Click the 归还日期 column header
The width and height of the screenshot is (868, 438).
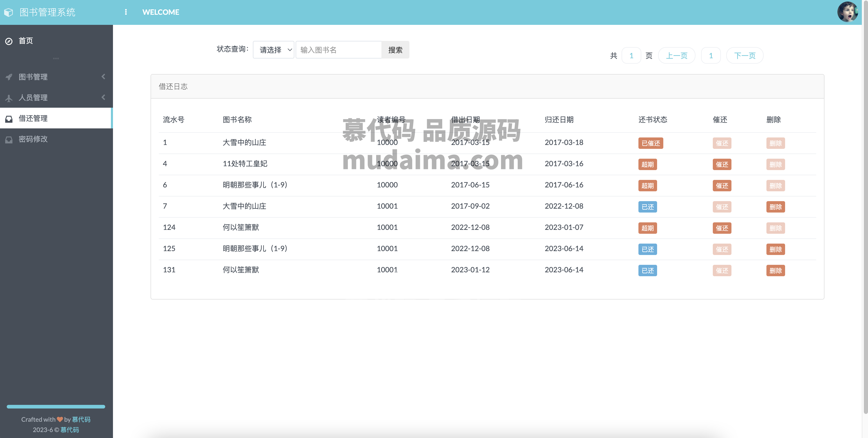[559, 120]
